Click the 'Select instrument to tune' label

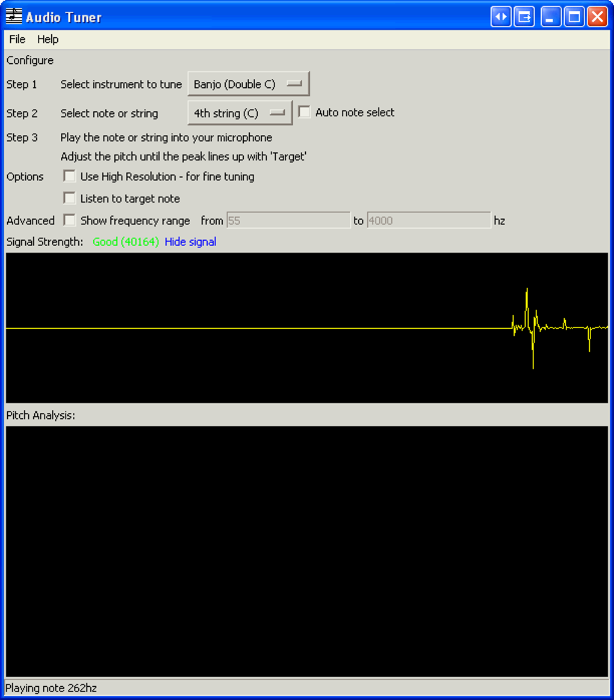click(x=121, y=84)
